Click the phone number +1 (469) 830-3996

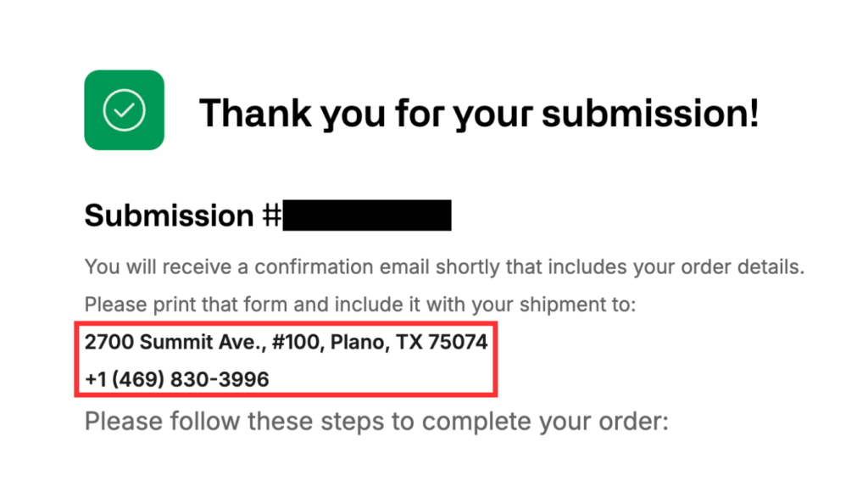tap(177, 379)
